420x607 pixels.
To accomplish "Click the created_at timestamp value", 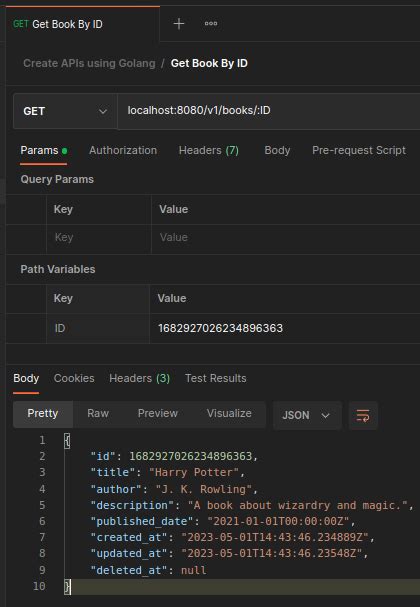I will point(275,537).
